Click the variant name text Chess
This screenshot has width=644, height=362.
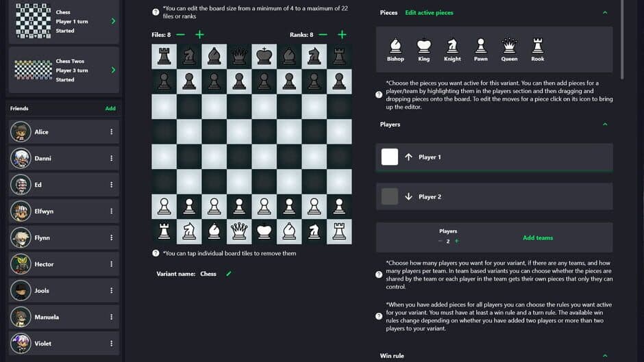[x=208, y=274]
